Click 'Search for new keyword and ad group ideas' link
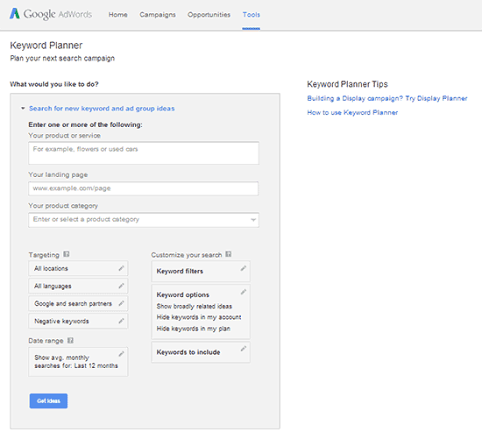The image size is (482, 432). (102, 108)
